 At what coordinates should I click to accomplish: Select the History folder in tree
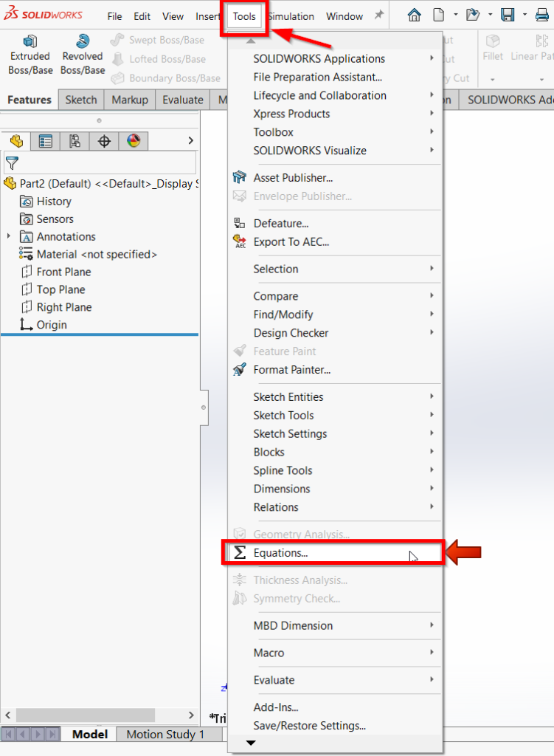pyautogui.click(x=45, y=201)
